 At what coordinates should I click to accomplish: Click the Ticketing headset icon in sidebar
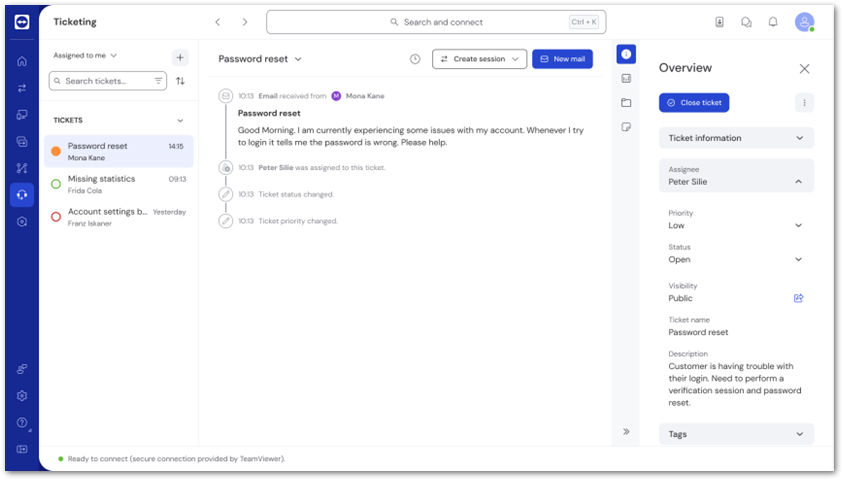[x=22, y=195]
